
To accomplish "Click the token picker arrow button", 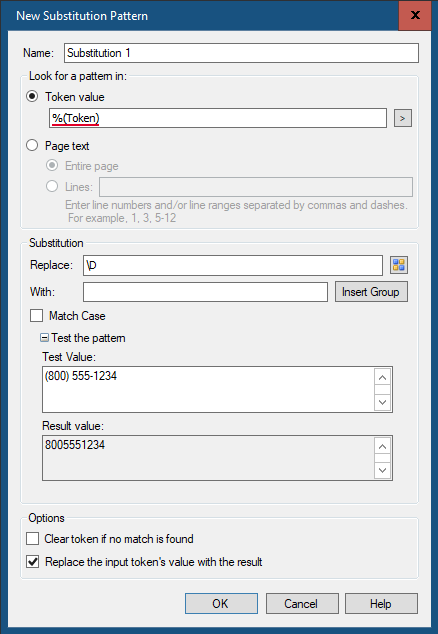I will 403,118.
